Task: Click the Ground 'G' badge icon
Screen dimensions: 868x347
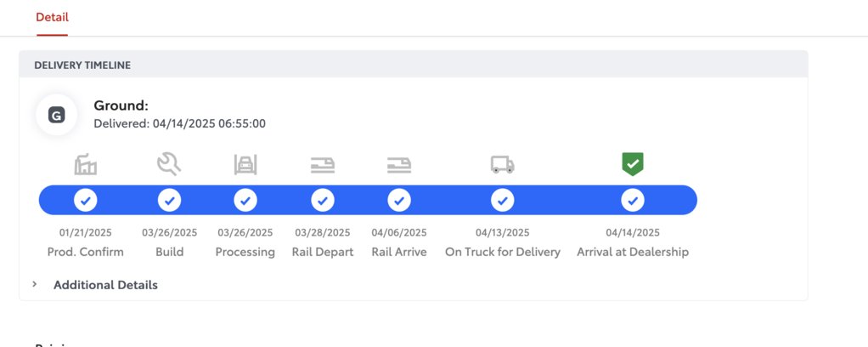Action: 56,116
